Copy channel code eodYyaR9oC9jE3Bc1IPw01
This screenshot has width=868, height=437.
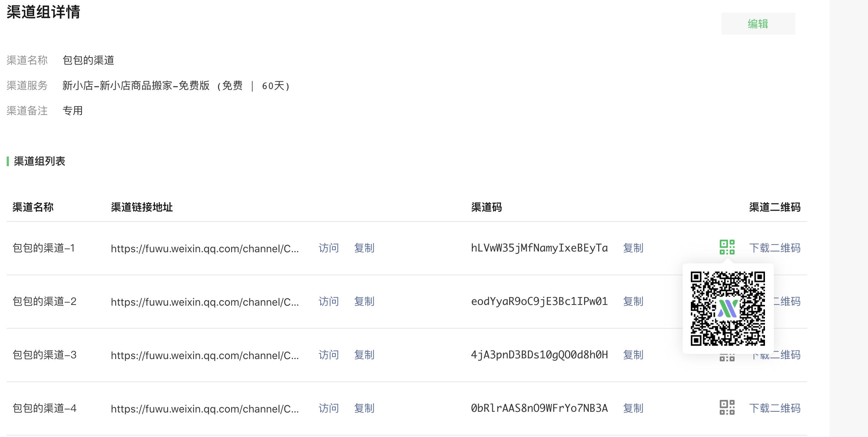[x=633, y=301]
